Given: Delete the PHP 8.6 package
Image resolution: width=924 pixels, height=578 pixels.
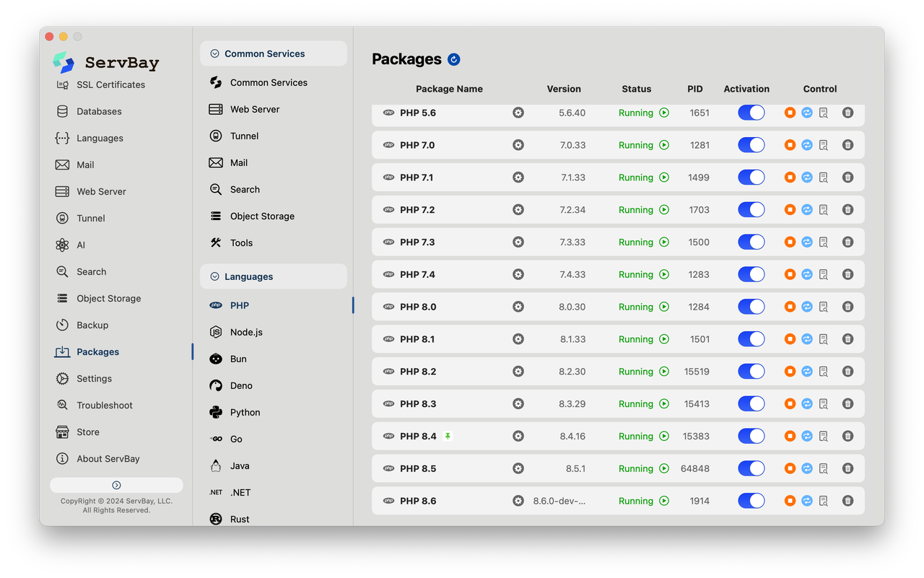Looking at the screenshot, I should coord(848,501).
